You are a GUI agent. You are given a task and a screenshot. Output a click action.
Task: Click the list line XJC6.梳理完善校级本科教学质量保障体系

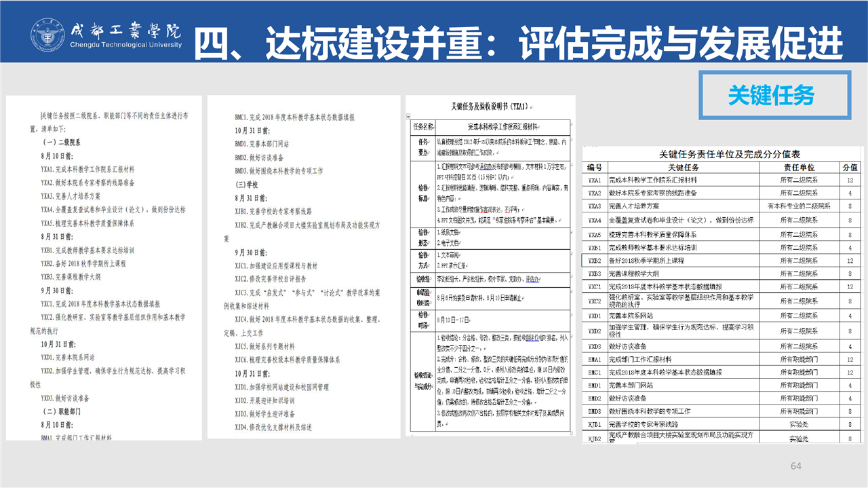(x=288, y=360)
